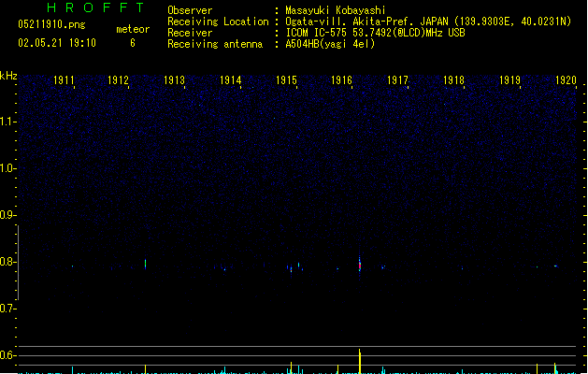Click the gray frequency range bar near 0.8

coord(19,262)
